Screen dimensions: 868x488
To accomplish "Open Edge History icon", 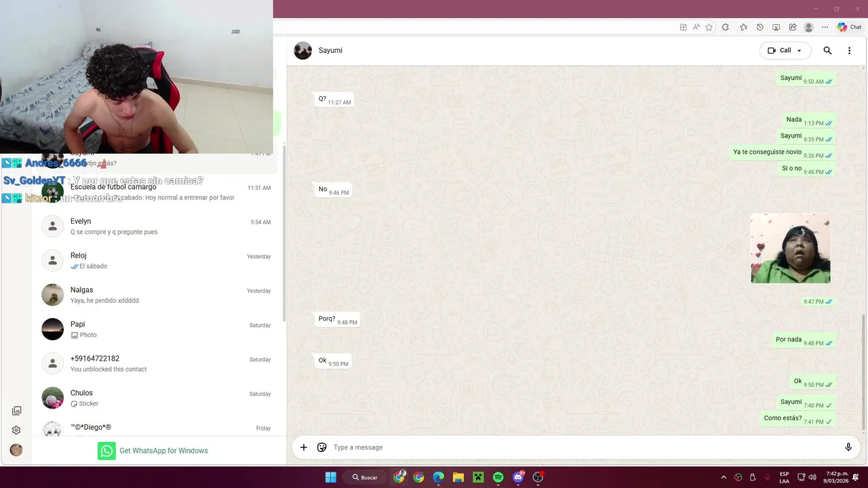I will pyautogui.click(x=759, y=27).
